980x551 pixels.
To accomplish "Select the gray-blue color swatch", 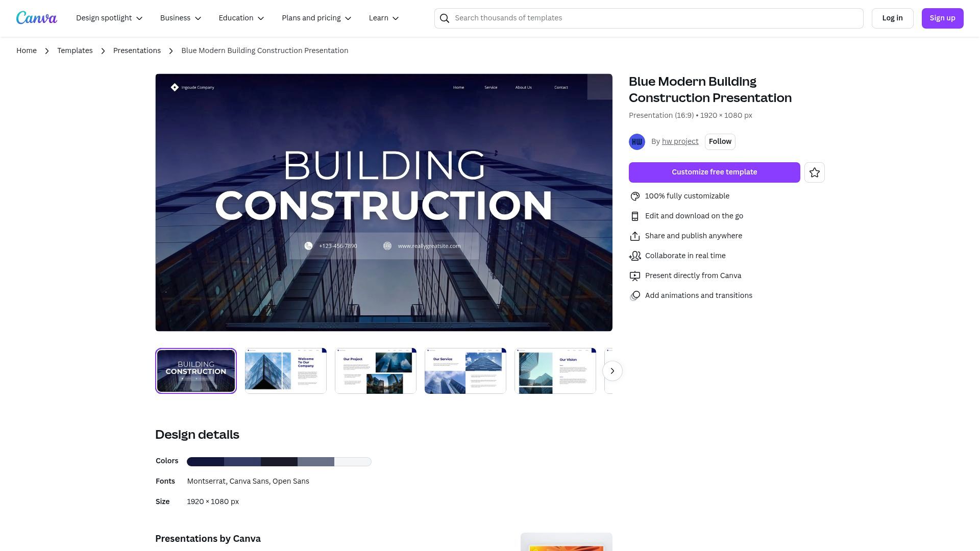I will 316,462.
